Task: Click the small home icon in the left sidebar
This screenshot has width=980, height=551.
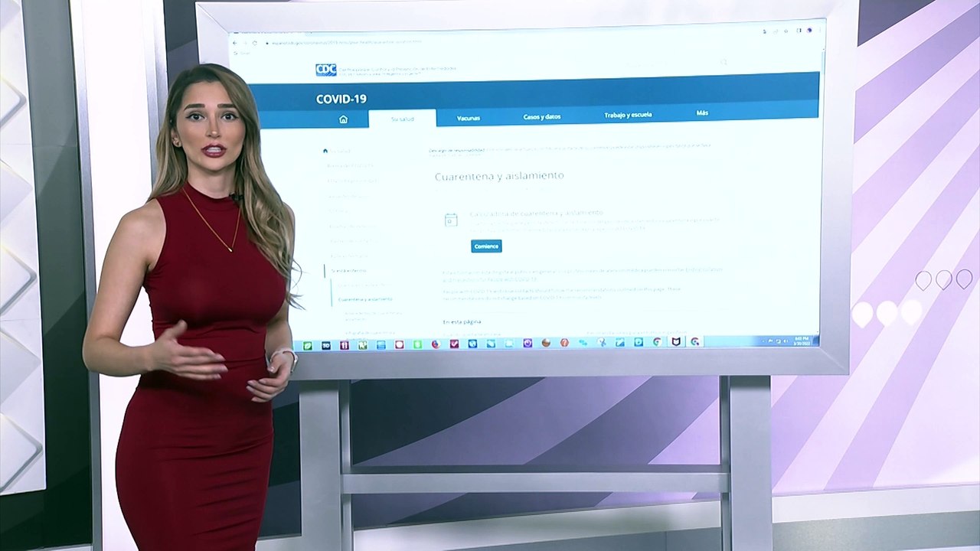Action: 325,151
